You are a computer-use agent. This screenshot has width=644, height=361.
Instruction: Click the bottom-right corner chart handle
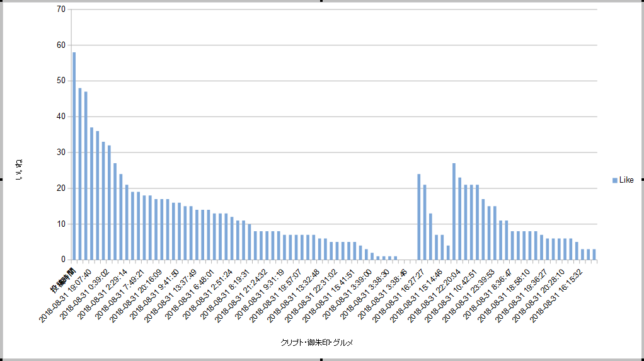pos(642,359)
